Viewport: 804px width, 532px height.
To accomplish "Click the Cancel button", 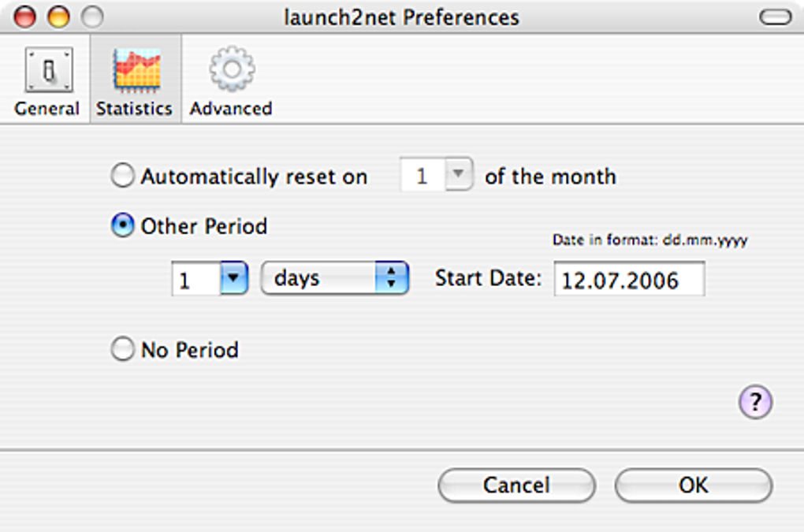I will (516, 485).
